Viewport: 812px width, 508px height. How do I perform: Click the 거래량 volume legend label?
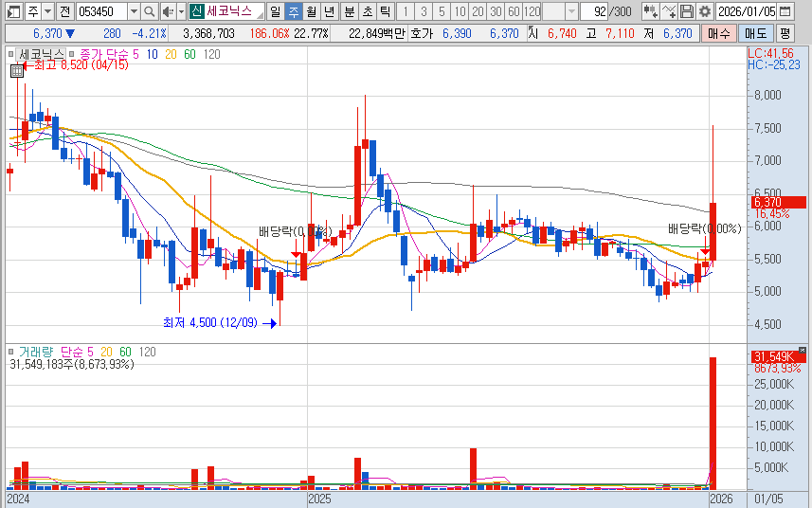click(36, 352)
